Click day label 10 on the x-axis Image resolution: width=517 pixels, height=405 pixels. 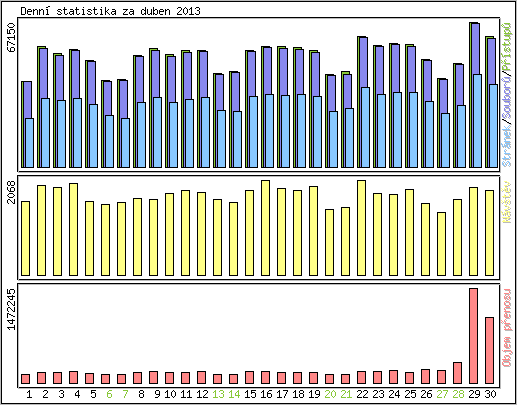[170, 394]
